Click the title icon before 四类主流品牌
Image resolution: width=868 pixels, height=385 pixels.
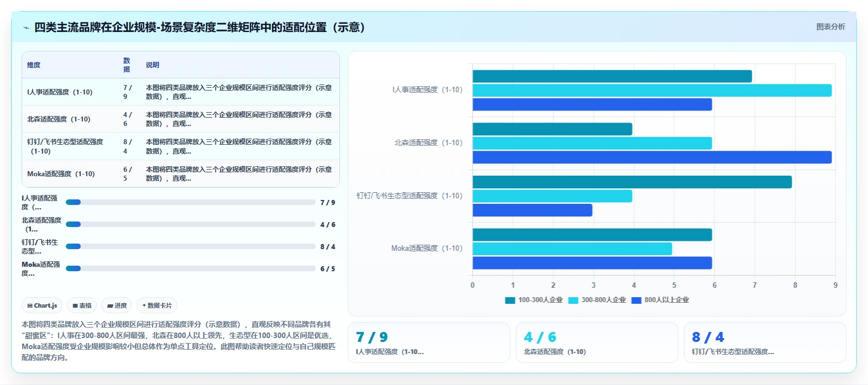click(x=26, y=28)
